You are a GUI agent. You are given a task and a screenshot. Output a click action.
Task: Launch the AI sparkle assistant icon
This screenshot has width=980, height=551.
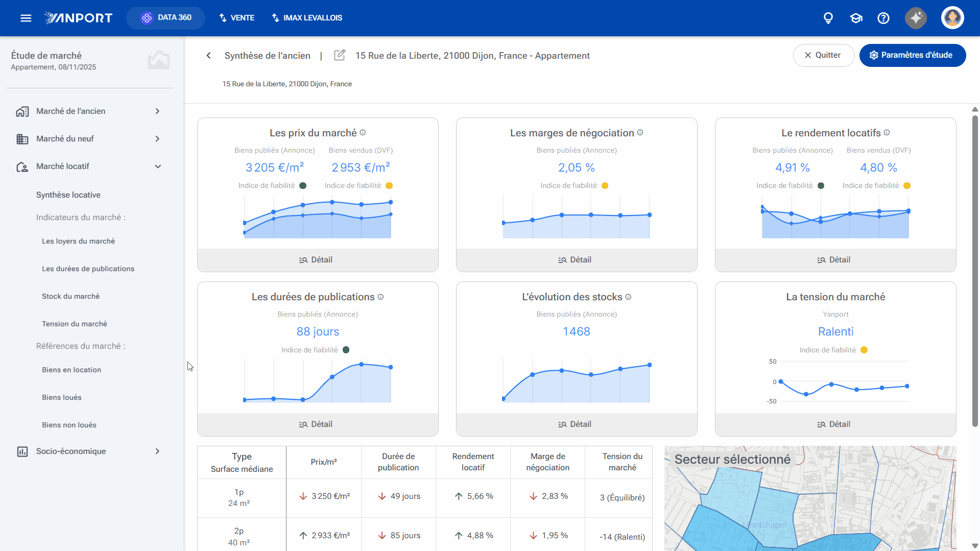tap(916, 18)
